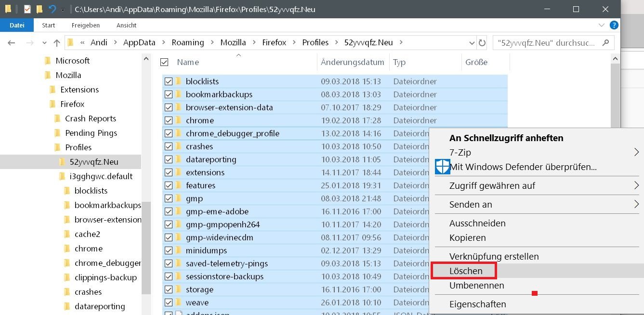The image size is (644, 315).
Task: Open the double-chevron at breadcrumb start
Action: [x=82, y=42]
